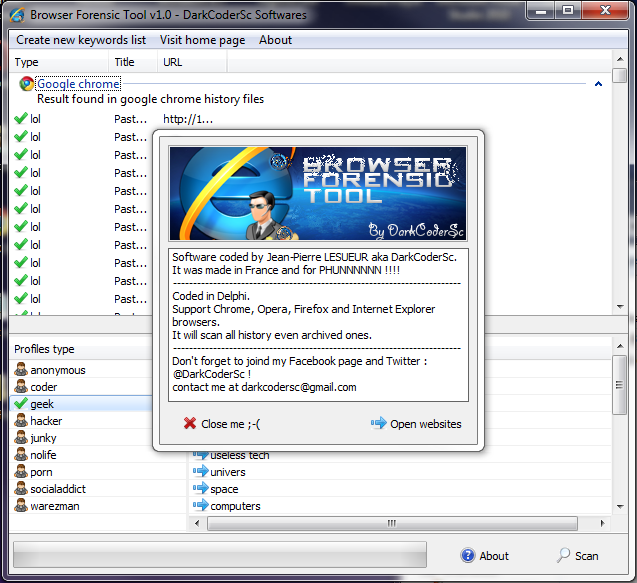Click the darkcodersc@gmail.com contact text
This screenshot has height=583, width=637.
pyautogui.click(x=299, y=387)
